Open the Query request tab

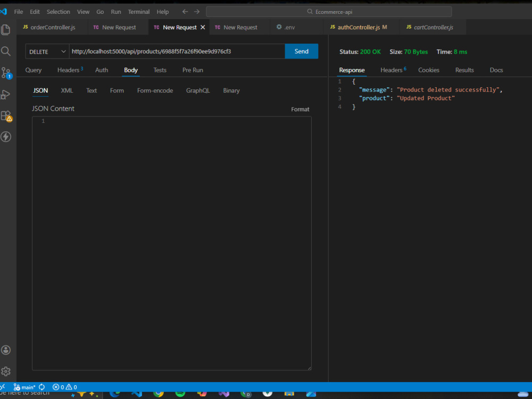pyautogui.click(x=33, y=70)
